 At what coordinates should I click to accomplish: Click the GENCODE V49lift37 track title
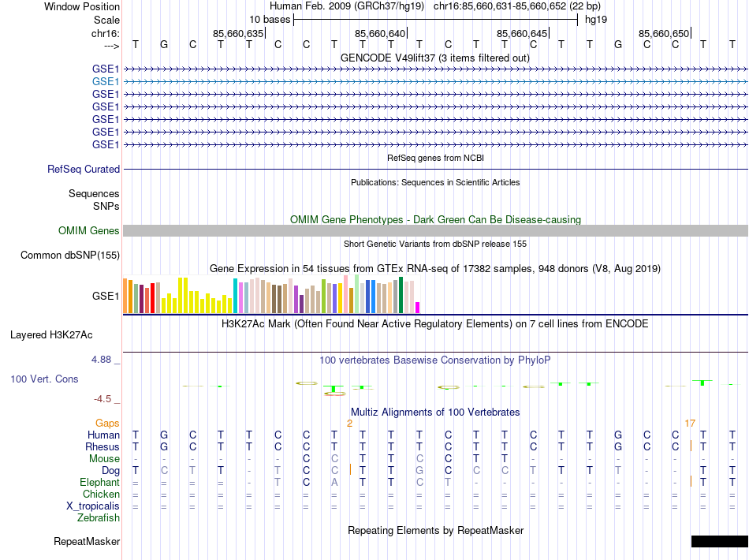[435, 58]
